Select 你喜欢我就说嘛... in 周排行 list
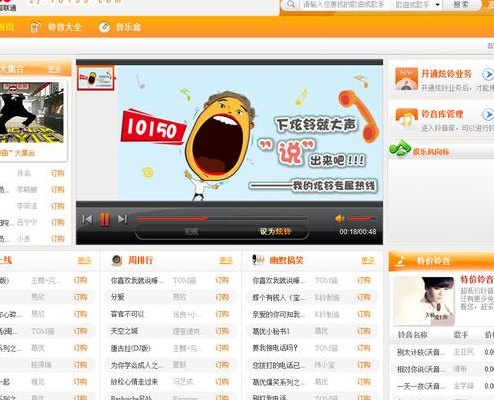This screenshot has width=494, height=400. coord(137,281)
